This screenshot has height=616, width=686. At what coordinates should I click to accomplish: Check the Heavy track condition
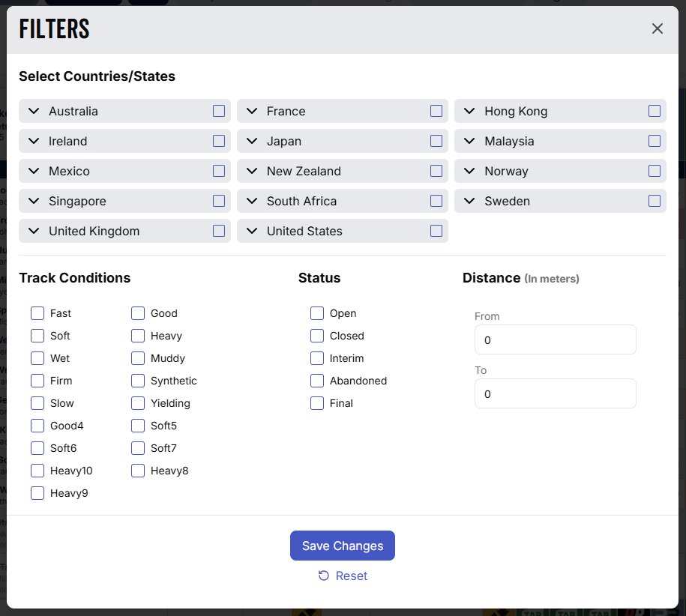point(138,336)
